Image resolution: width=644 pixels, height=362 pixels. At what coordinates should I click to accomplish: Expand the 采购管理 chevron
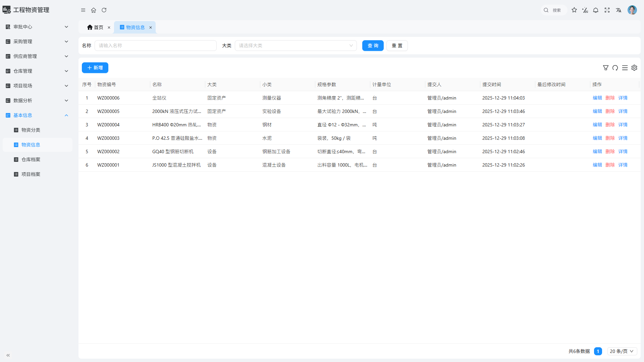click(x=66, y=42)
